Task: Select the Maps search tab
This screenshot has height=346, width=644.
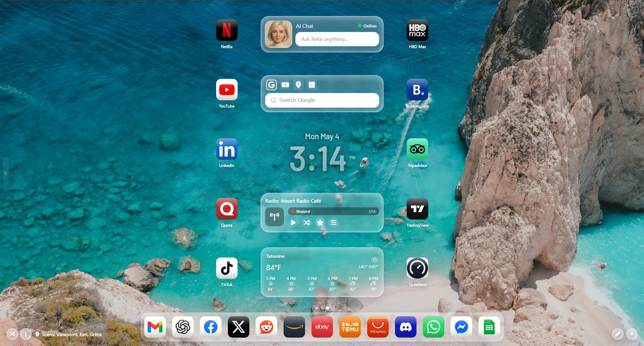Action: pyautogui.click(x=298, y=85)
